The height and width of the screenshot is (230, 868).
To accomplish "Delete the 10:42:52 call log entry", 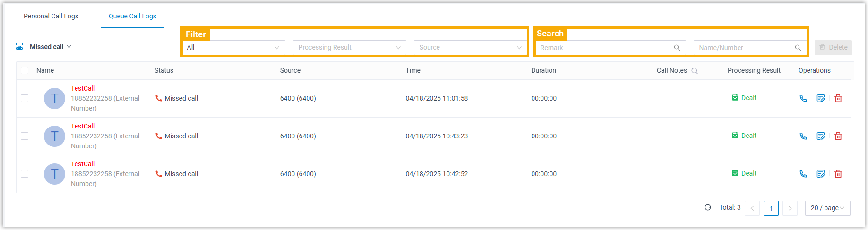I will (x=838, y=174).
